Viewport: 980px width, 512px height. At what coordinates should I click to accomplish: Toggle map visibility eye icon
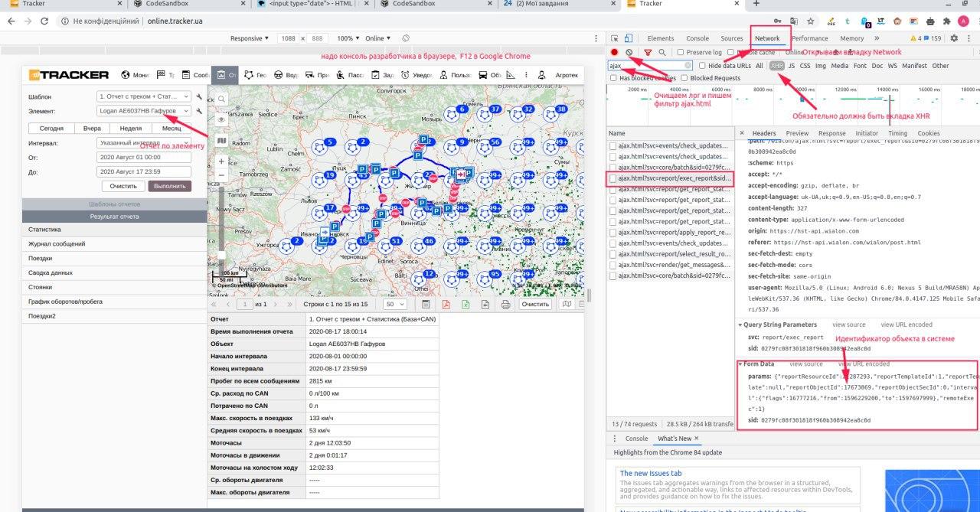click(221, 120)
